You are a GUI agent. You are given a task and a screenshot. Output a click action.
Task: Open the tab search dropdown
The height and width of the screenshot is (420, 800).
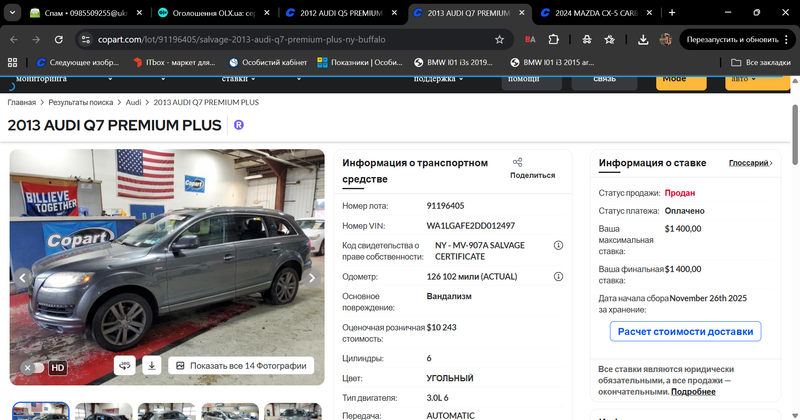tap(12, 13)
